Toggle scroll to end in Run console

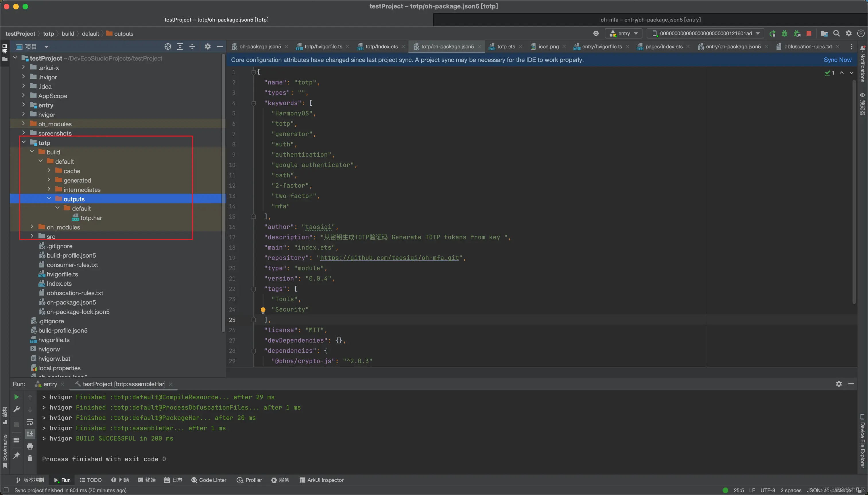tap(30, 434)
